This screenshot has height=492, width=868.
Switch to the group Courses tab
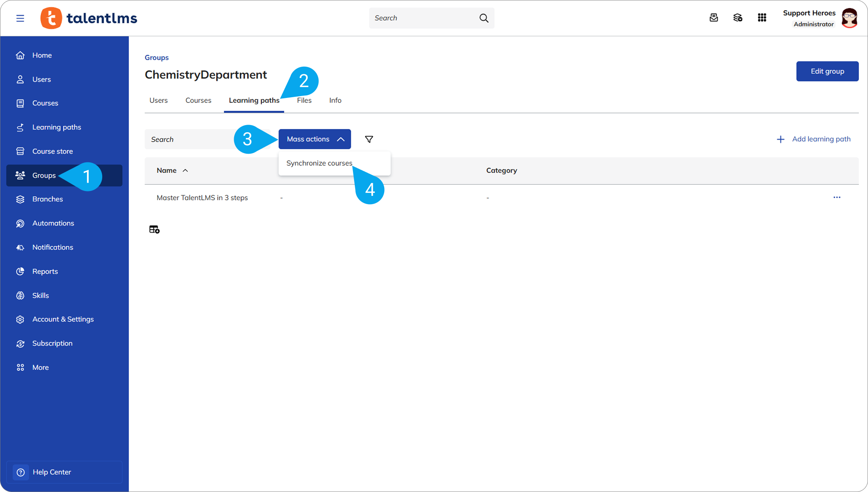pos(198,101)
